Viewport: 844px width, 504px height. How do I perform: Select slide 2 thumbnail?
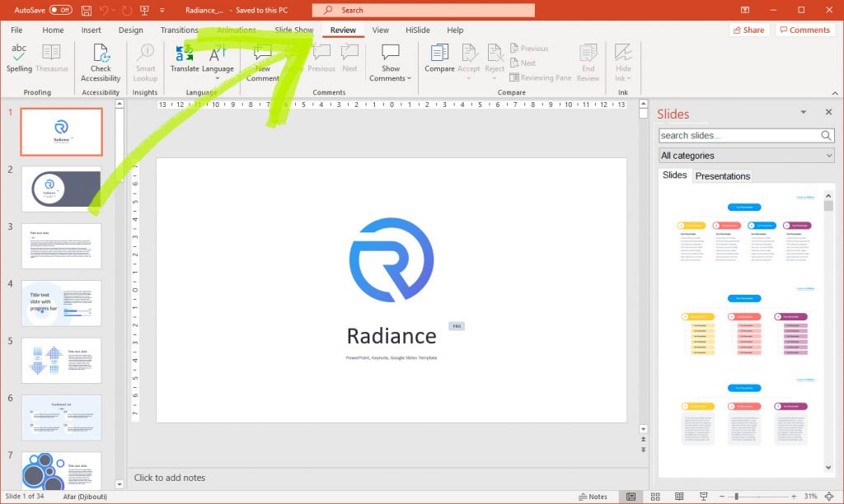[x=61, y=189]
